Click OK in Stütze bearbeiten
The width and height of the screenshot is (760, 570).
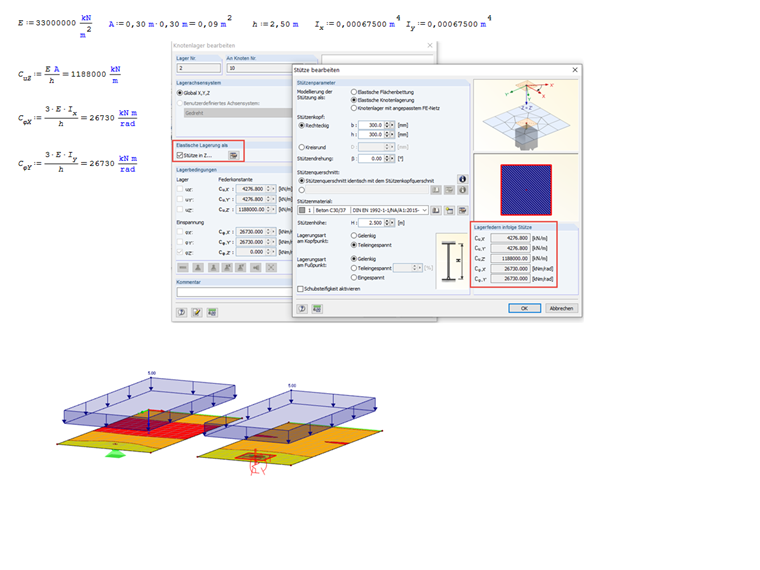pyautogui.click(x=524, y=308)
